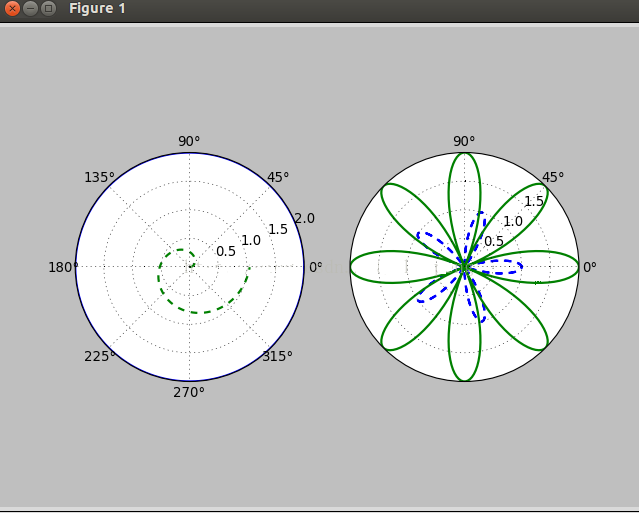Select the 1.0 radial tick on left plot
This screenshot has height=513, width=639.
pos(250,240)
